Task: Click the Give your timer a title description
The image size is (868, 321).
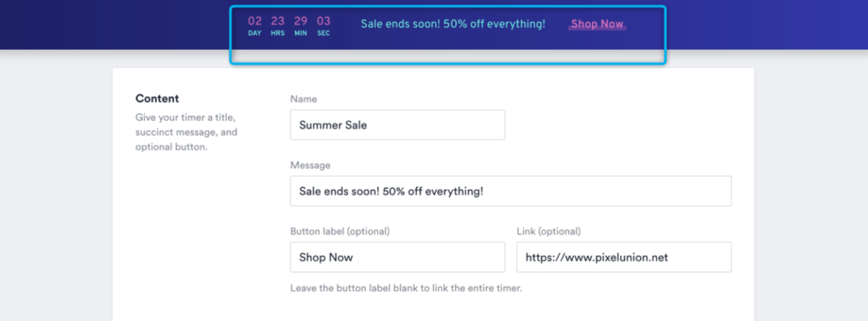Action: (186, 133)
